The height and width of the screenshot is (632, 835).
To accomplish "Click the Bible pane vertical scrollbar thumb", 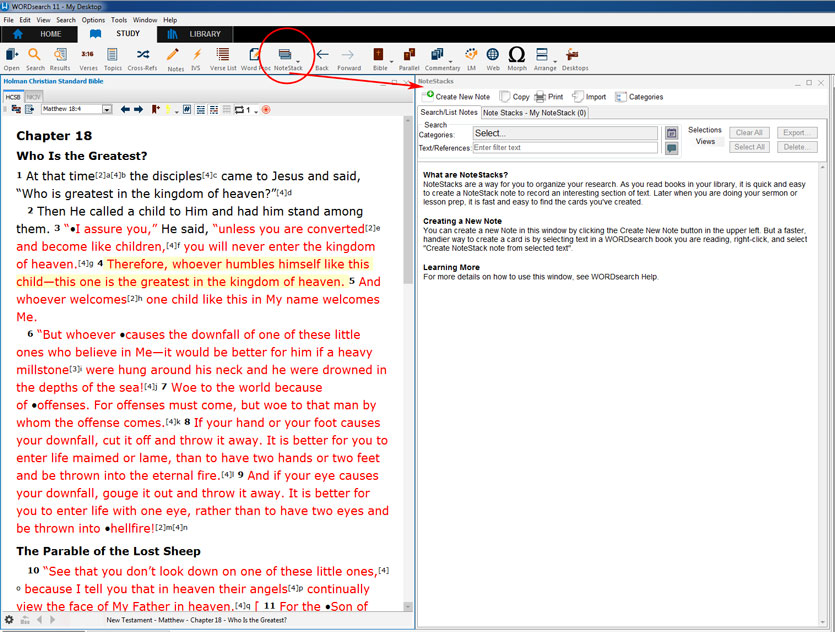I will point(408,205).
